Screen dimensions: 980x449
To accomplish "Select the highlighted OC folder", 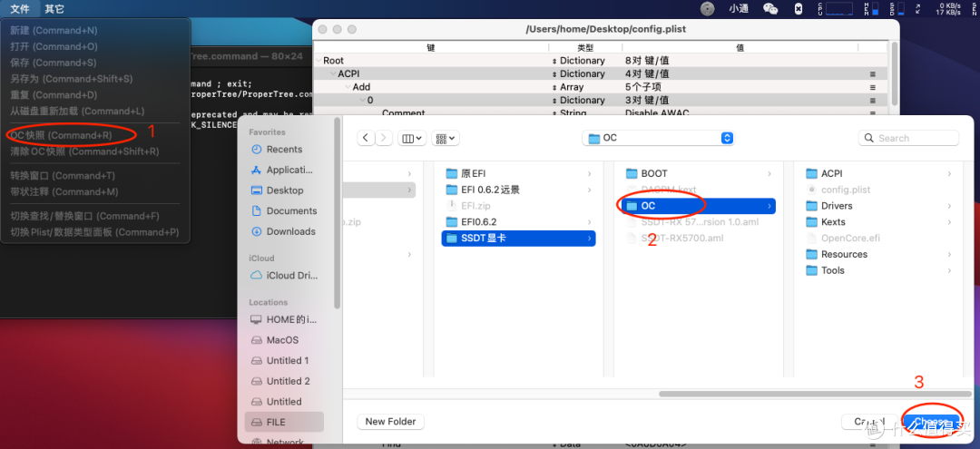I will (700, 206).
